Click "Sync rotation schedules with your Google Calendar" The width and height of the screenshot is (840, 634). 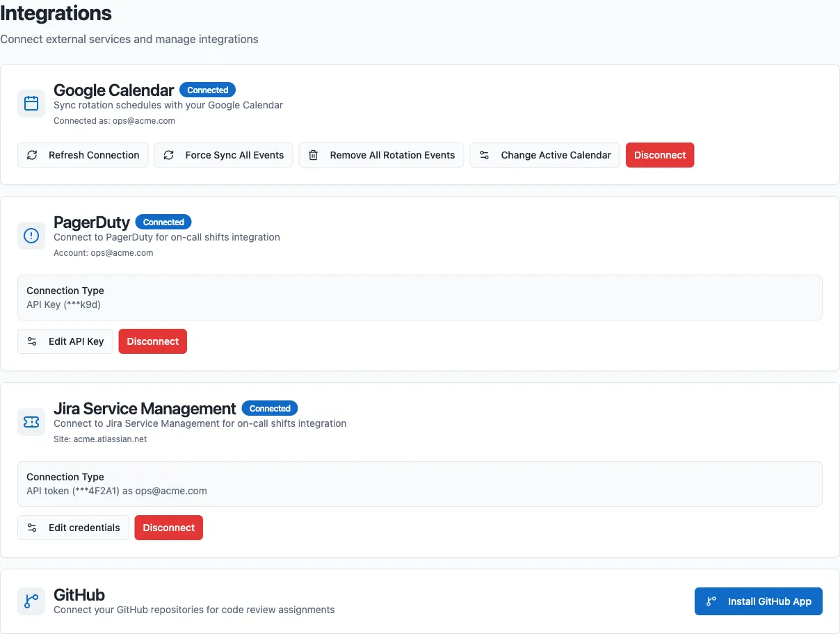click(x=168, y=105)
